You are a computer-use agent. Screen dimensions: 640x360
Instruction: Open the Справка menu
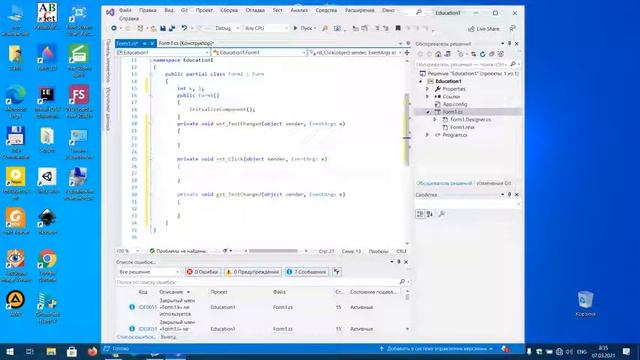click(129, 19)
